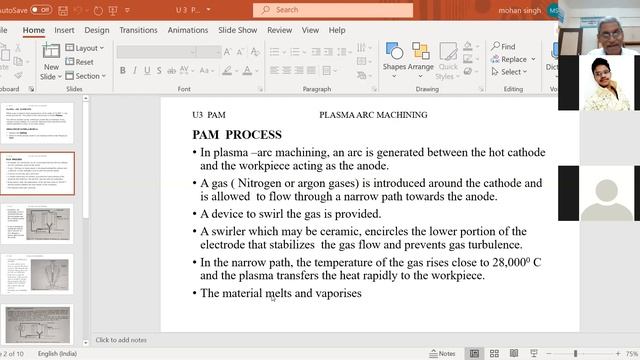Click the Find button
This screenshot has width=640, height=360.
(503, 46)
